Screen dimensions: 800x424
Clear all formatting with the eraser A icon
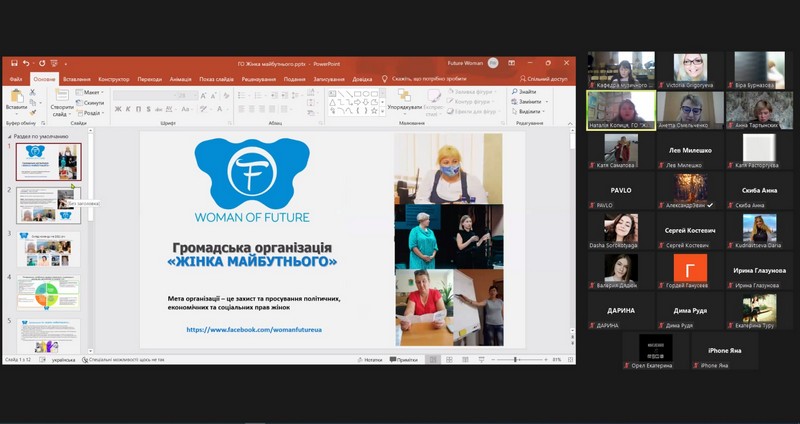pos(227,95)
